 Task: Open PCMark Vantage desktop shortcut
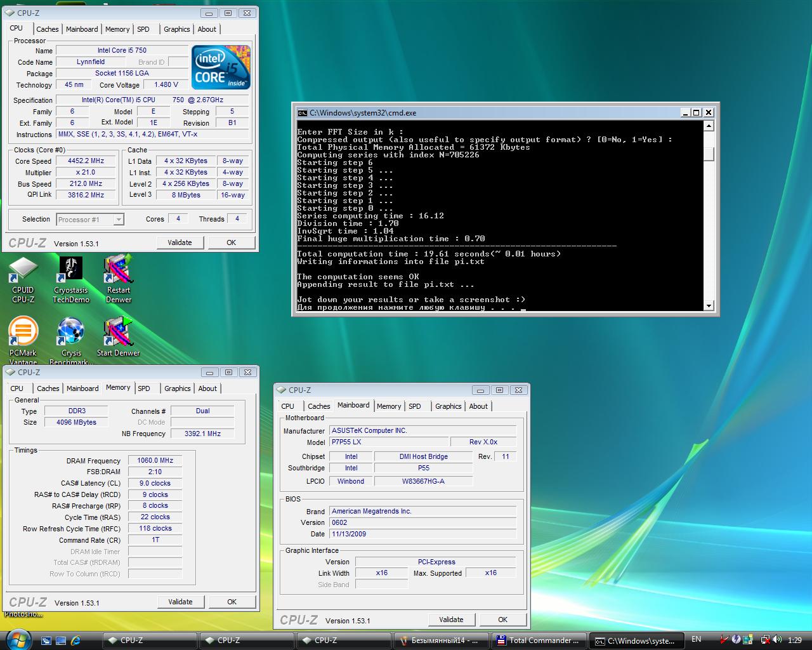23,340
